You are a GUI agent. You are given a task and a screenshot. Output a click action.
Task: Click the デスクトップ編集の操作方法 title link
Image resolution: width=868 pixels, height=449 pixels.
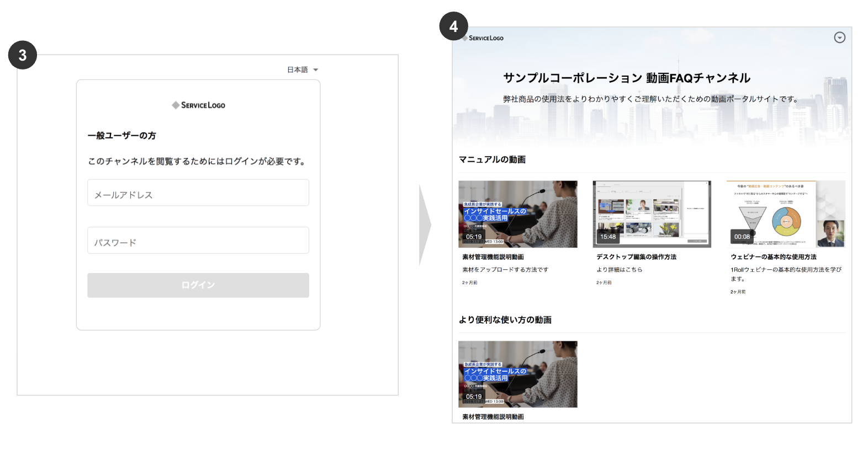click(x=636, y=257)
